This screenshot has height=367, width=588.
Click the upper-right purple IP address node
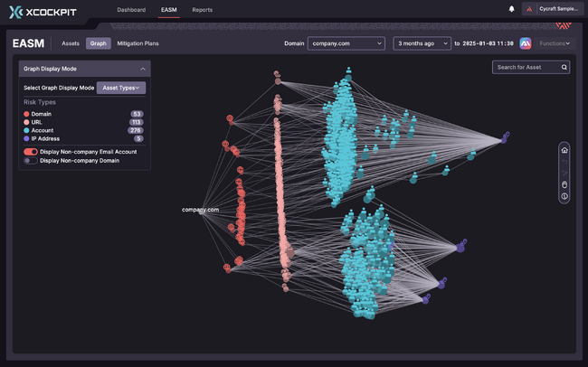coord(505,138)
